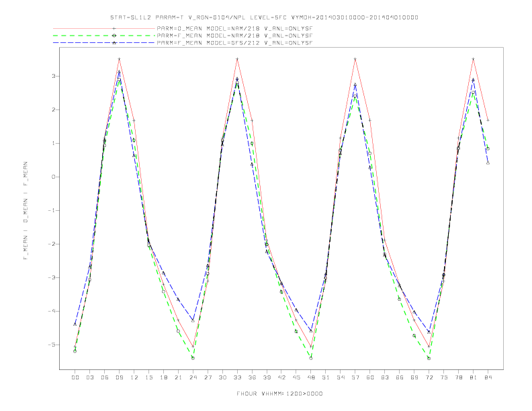Click y-axis tick label -2
Viewport: 532px width, 411px height.
pyautogui.click(x=52, y=244)
